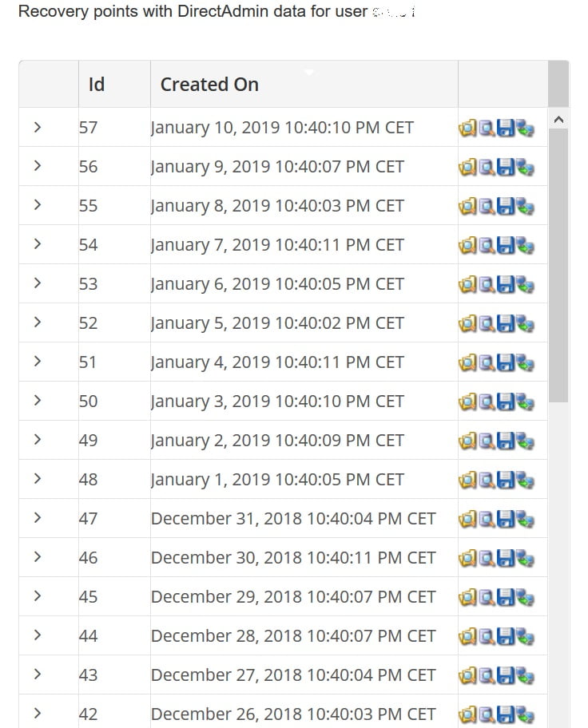Expand the December 30, 2018 recovery point
Screen dimensions: 588x728
(x=38, y=557)
